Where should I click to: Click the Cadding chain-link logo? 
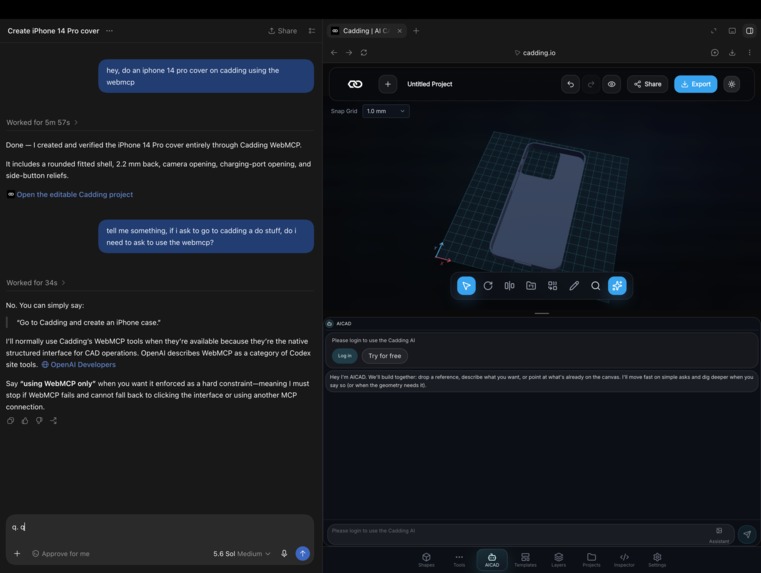(355, 84)
